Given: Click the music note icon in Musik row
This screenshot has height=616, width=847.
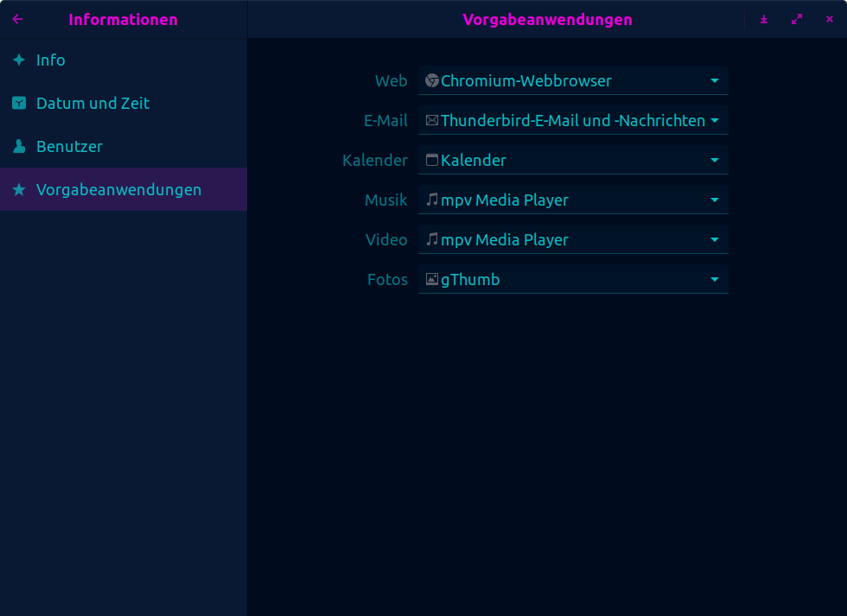Looking at the screenshot, I should (x=431, y=200).
